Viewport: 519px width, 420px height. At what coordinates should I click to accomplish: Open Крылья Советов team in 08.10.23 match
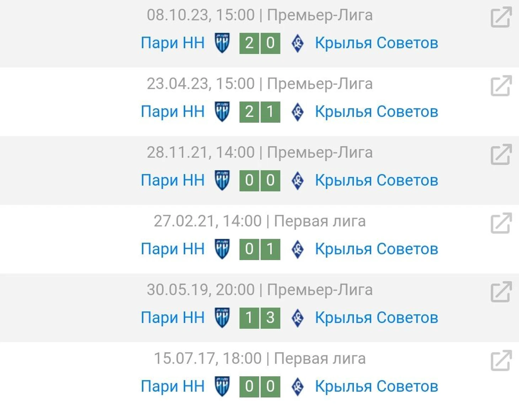376,43
